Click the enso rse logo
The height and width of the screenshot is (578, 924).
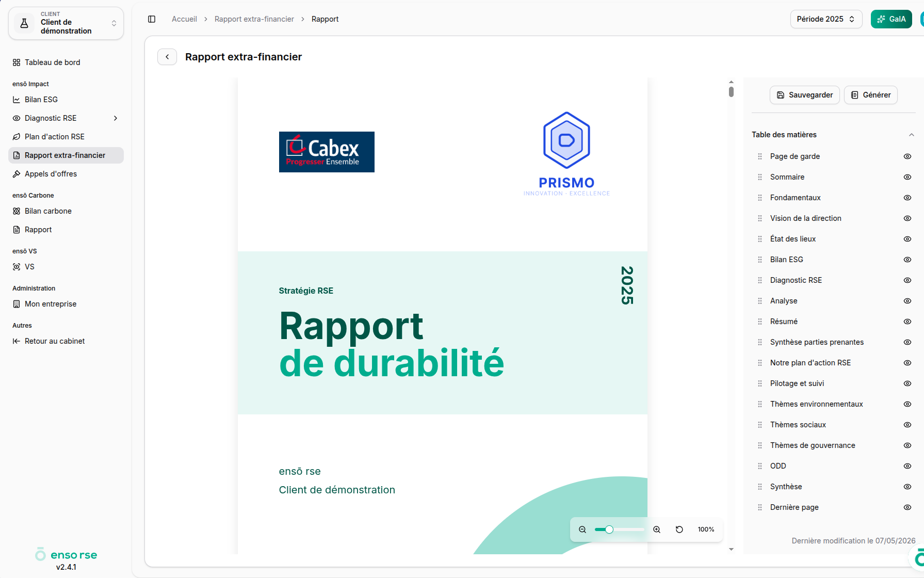click(x=66, y=555)
